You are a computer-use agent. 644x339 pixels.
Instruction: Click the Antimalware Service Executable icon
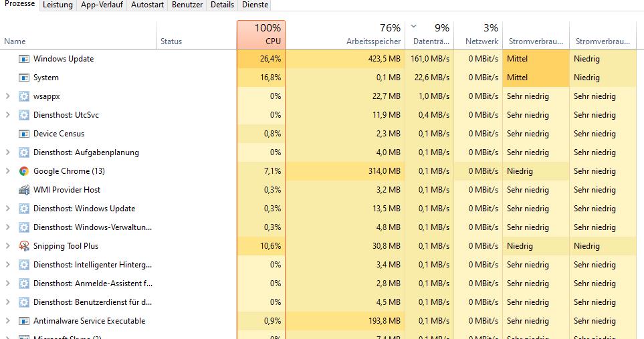point(24,321)
